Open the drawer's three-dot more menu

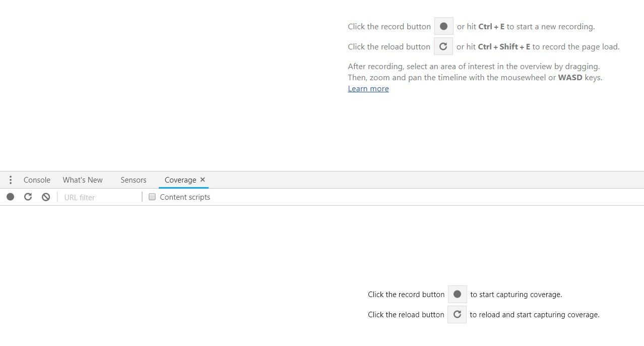11,180
